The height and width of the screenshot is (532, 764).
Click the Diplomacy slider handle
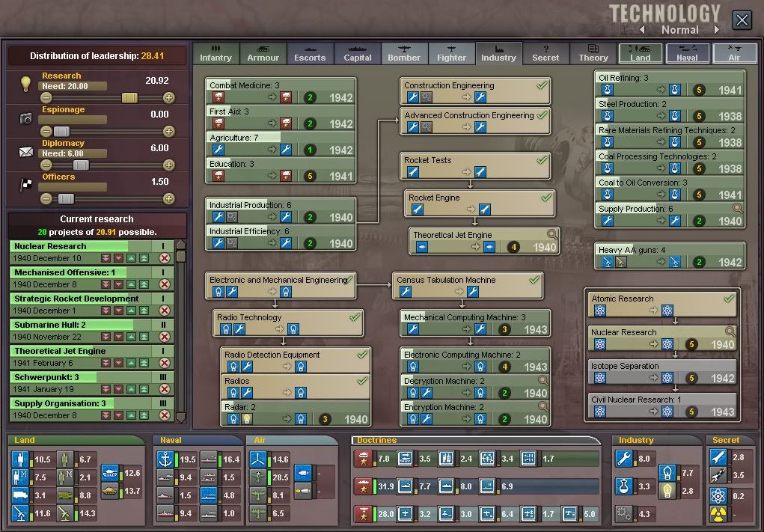(81, 165)
